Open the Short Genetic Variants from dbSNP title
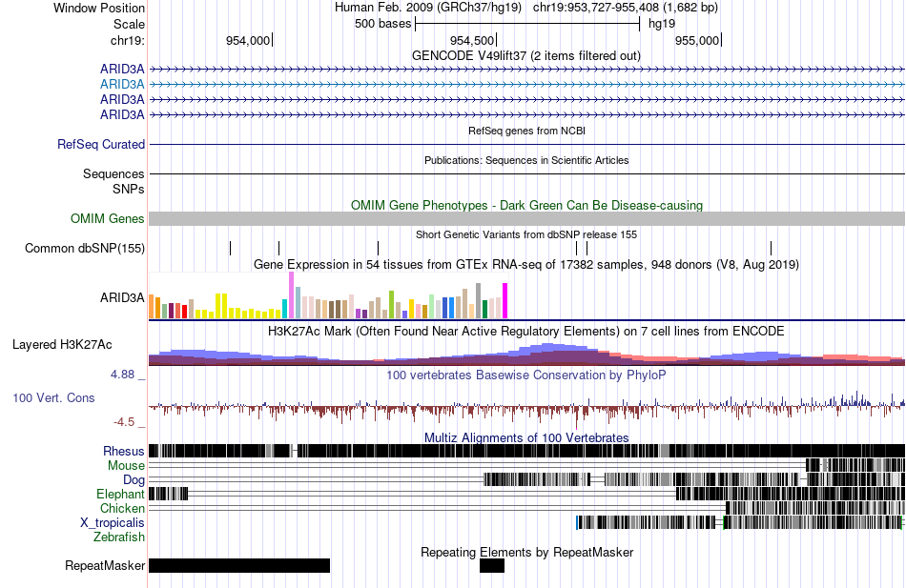 pyautogui.click(x=526, y=235)
